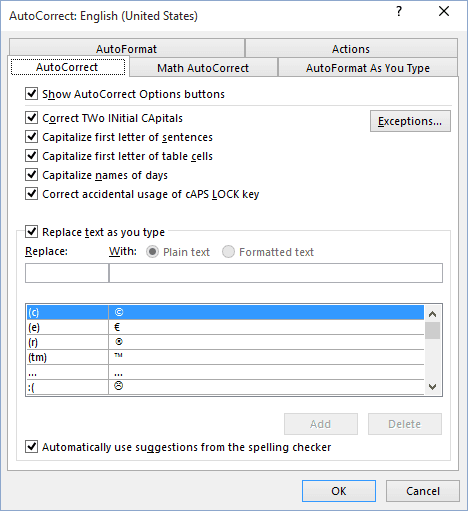This screenshot has width=468, height=511.
Task: Toggle Capitalize first letter of table cells
Action: click(x=32, y=156)
